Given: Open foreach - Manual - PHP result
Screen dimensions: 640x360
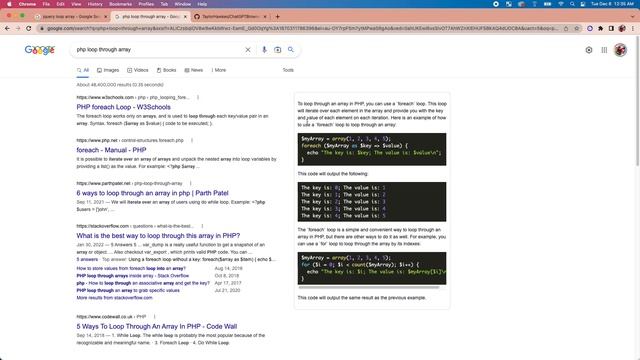Looking at the screenshot, I should pyautogui.click(x=111, y=150).
